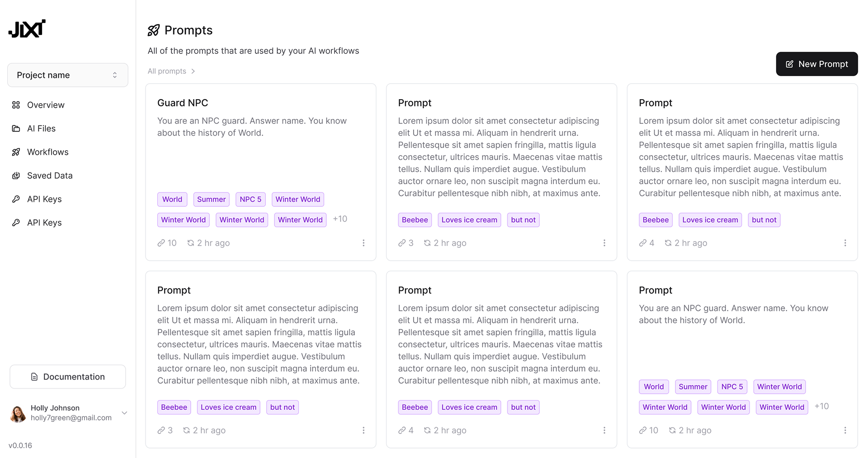Open the Project name dropdown
The image size is (868, 458).
tap(68, 75)
